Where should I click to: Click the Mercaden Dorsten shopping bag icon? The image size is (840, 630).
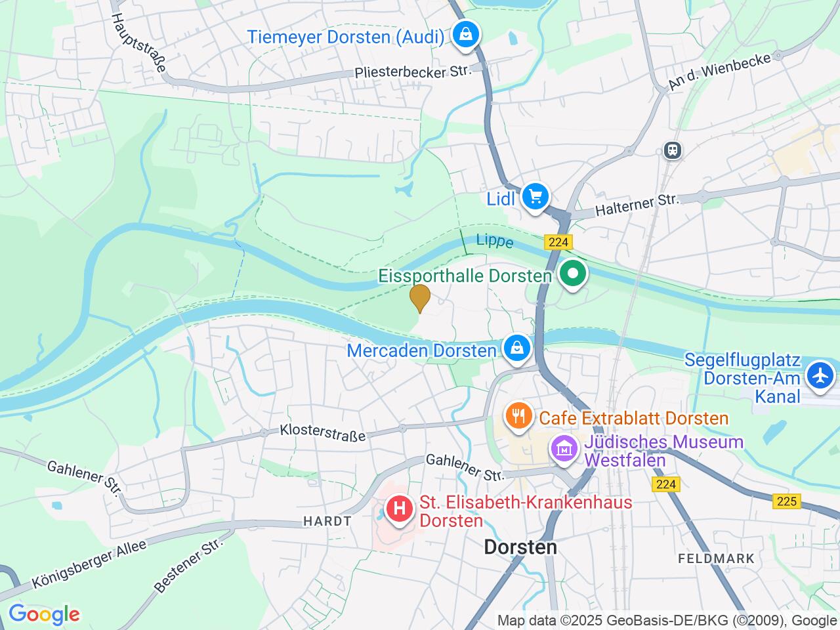coord(517,348)
